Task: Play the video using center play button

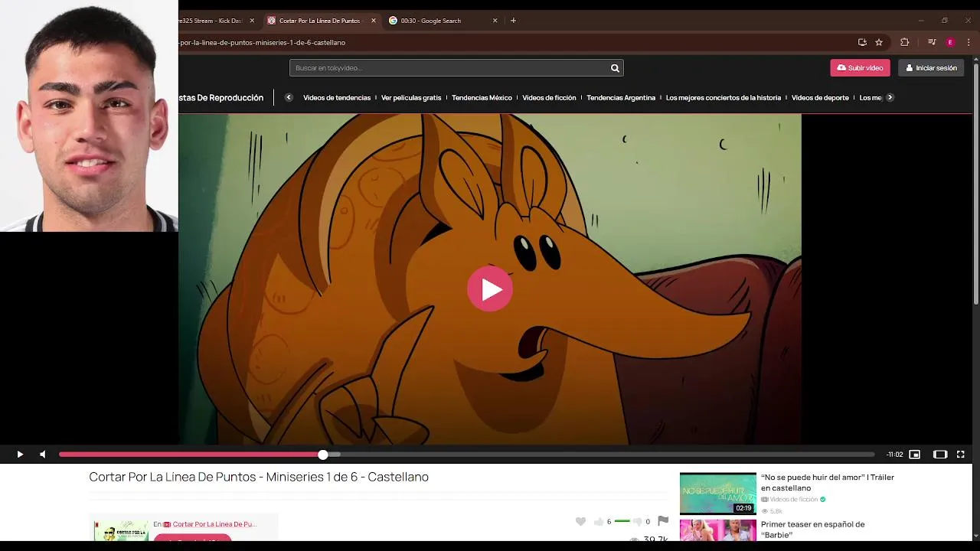Action: (490, 289)
